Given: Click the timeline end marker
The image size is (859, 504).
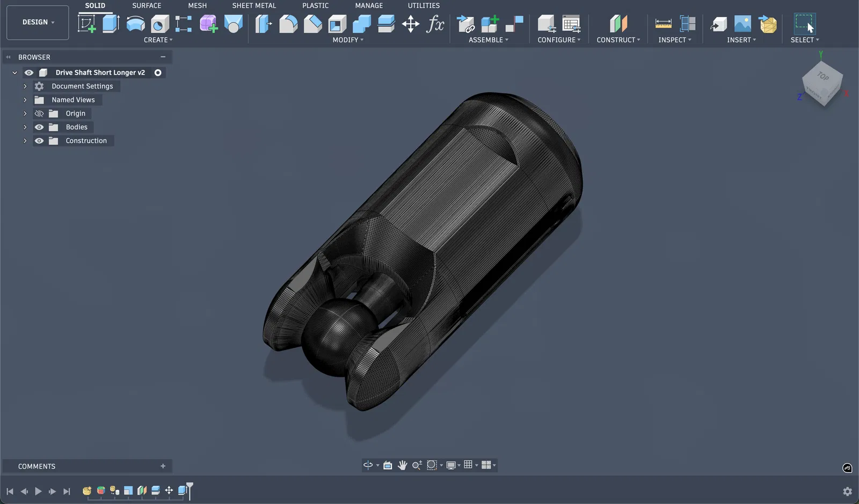Looking at the screenshot, I should pos(190,491).
